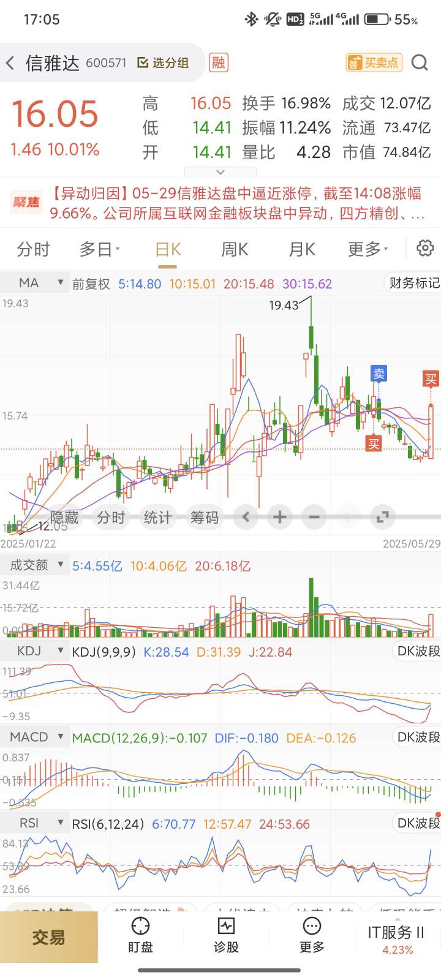The width and height of the screenshot is (441, 980).
Task: Tap DK波段 on the MACD panel
Action: (418, 737)
